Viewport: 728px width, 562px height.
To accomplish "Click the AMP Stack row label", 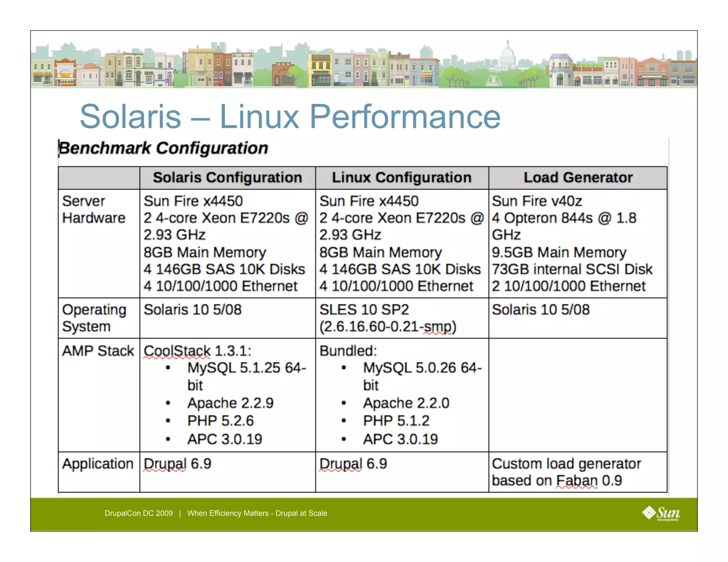I will click(x=98, y=351).
